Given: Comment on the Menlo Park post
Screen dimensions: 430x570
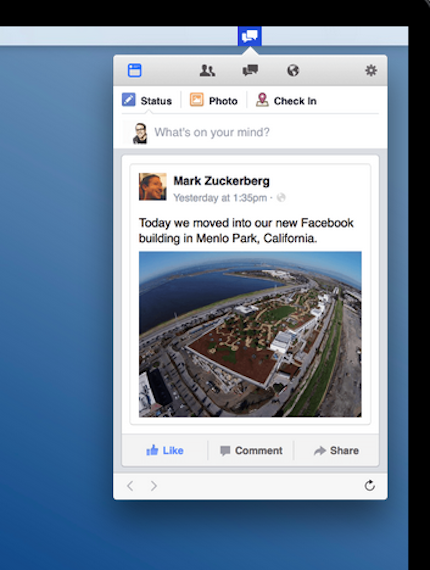Looking at the screenshot, I should [251, 450].
